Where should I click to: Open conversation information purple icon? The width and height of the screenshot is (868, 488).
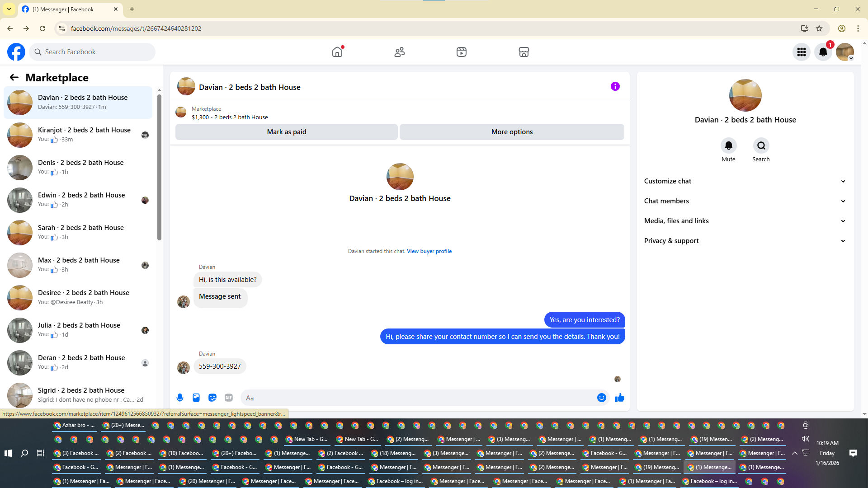615,86
